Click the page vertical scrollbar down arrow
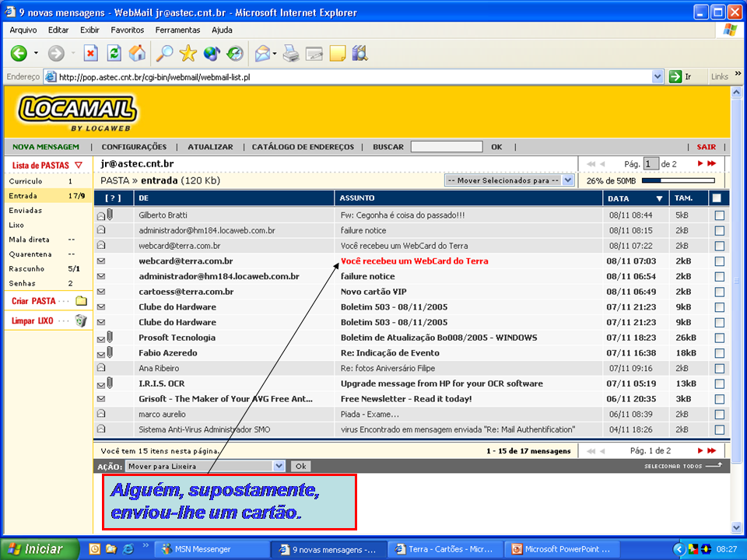 point(737,527)
